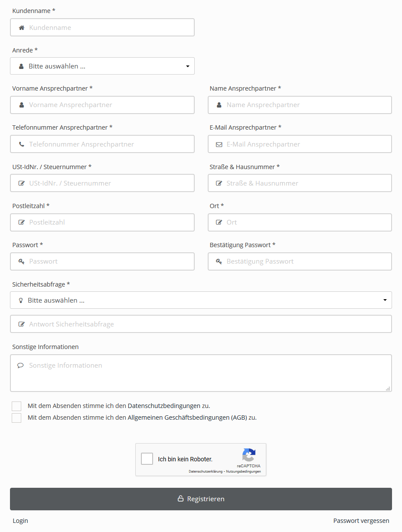Screen dimensions: 402x532
Task: Click the lightbulb icon in Sicherheitsabfrage dropdown
Action: (21, 300)
